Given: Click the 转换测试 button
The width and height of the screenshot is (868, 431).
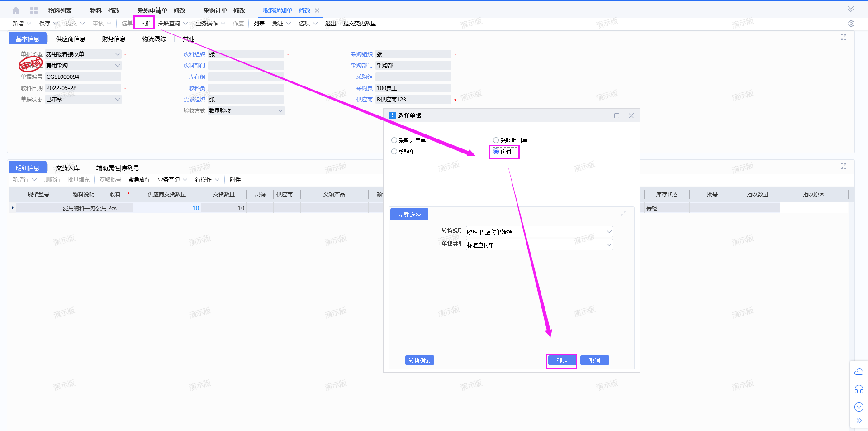Looking at the screenshot, I should [x=419, y=360].
